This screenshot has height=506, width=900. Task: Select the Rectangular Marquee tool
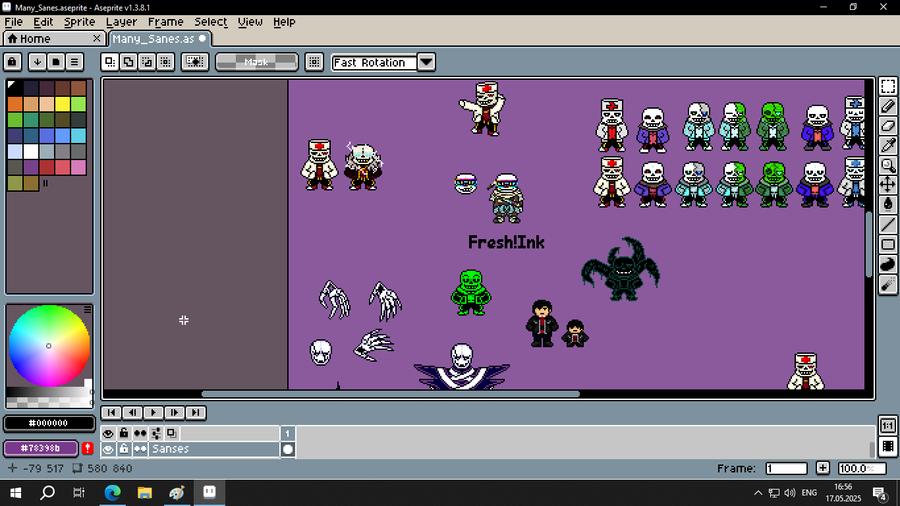point(887,87)
